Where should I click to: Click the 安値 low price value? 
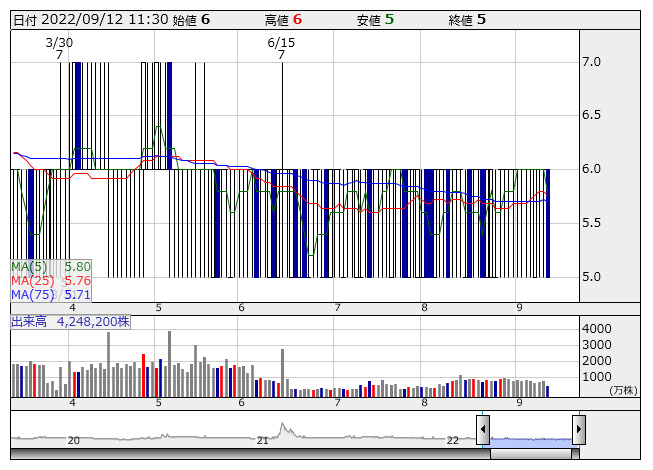click(x=389, y=19)
